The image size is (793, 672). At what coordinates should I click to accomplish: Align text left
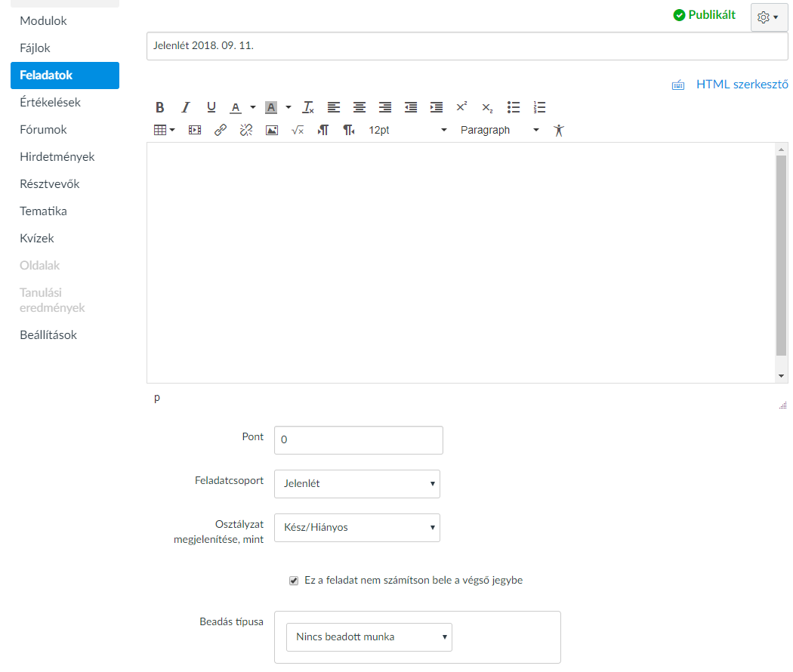click(x=333, y=107)
